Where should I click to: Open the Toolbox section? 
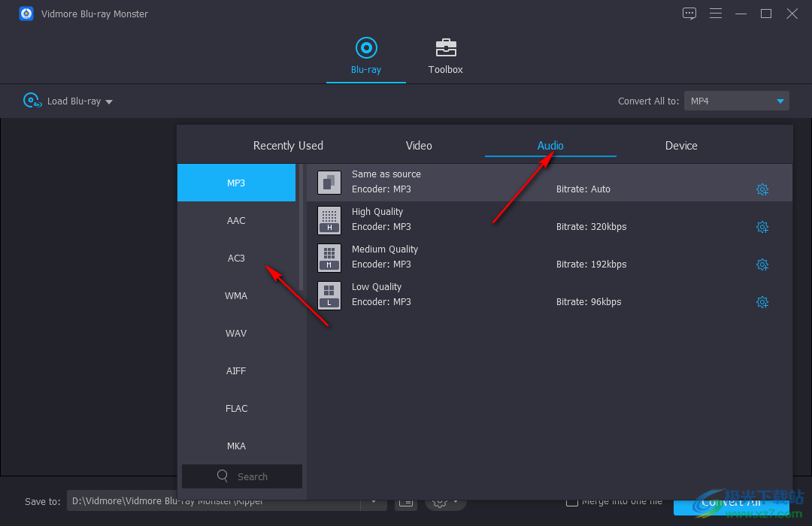445,56
